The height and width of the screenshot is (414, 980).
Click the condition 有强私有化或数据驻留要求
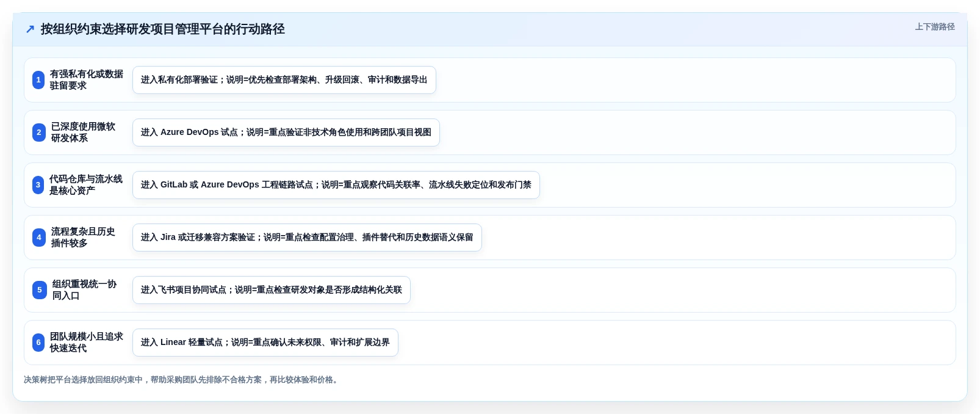click(87, 80)
